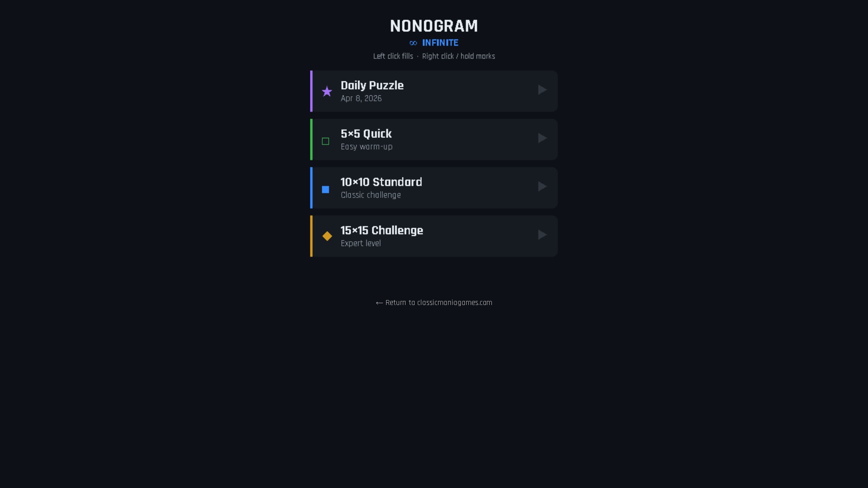Click the green outlined square icon
The image size is (868, 488).
(325, 141)
